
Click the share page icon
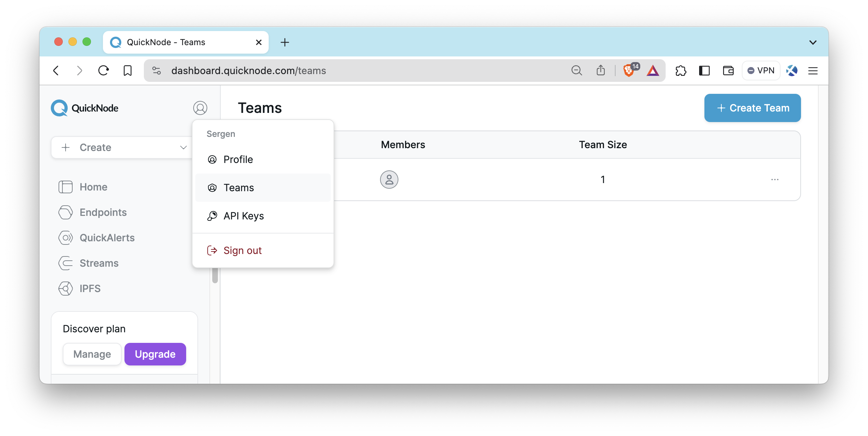tap(601, 71)
